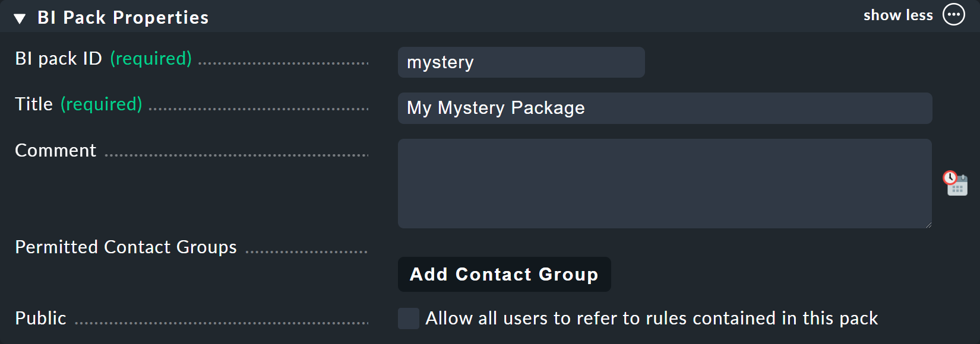Click the required indicator beside Title
980x344 pixels.
(101, 104)
